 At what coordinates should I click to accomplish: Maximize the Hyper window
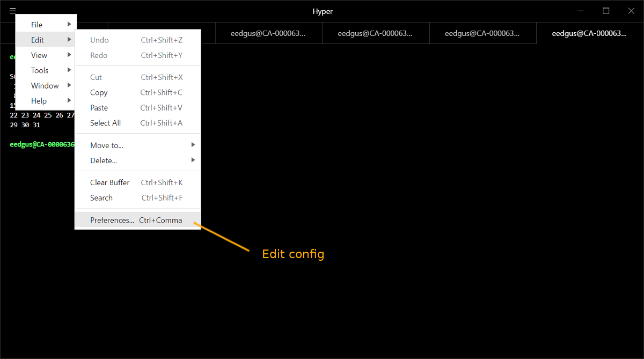(x=606, y=11)
